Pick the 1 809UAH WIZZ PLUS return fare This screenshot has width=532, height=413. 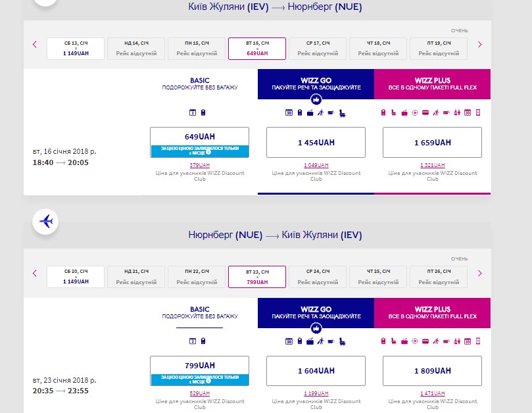pos(432,371)
